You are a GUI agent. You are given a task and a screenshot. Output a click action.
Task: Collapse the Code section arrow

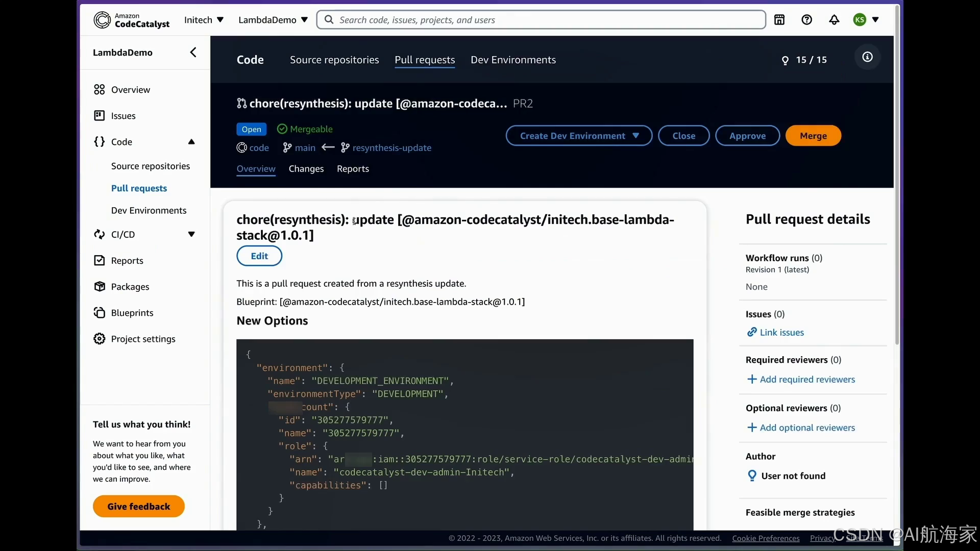tap(191, 142)
